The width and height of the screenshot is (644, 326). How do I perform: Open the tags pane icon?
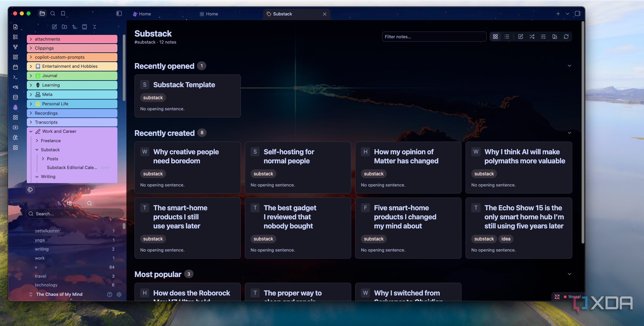click(30, 190)
